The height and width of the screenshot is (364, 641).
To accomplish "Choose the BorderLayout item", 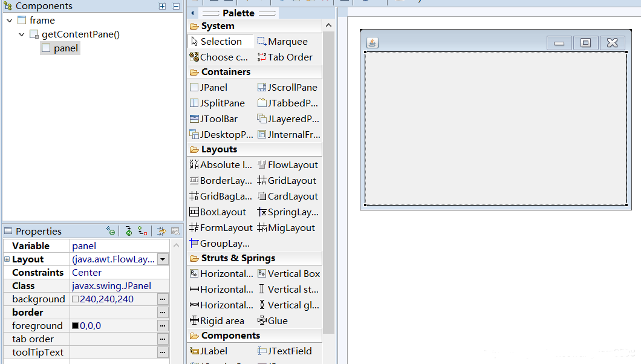I will (221, 181).
